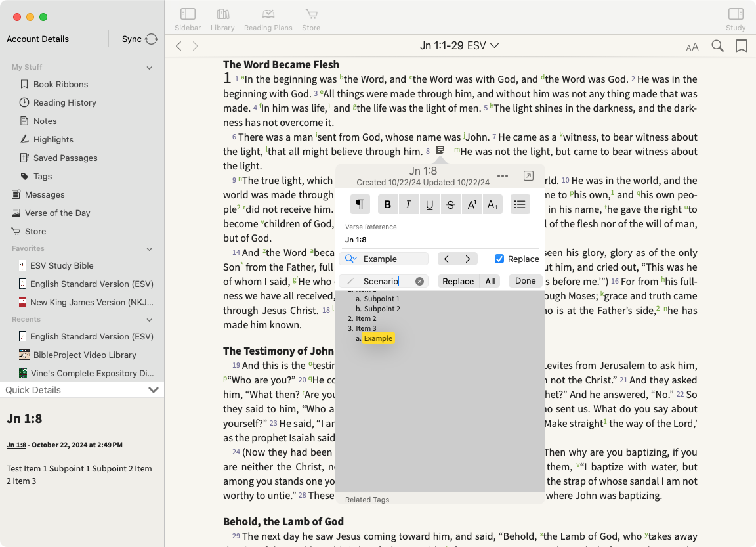Uncheck the Replace checkbox
Screen dimensions: 756x547
499,259
